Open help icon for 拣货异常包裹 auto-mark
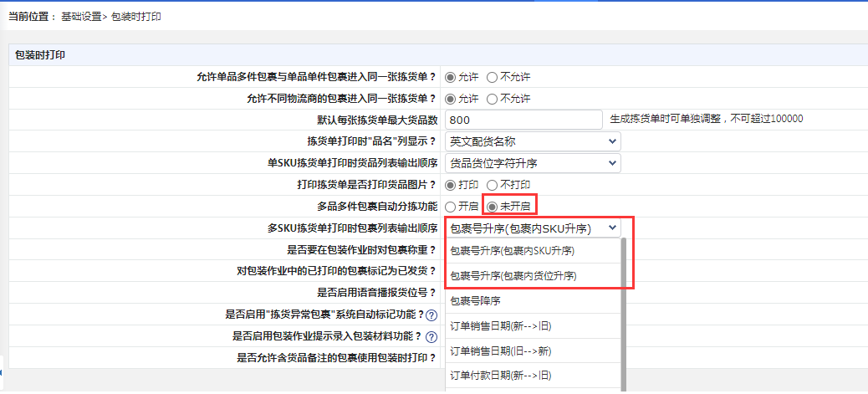Image resolution: width=868 pixels, height=394 pixels. (x=431, y=315)
